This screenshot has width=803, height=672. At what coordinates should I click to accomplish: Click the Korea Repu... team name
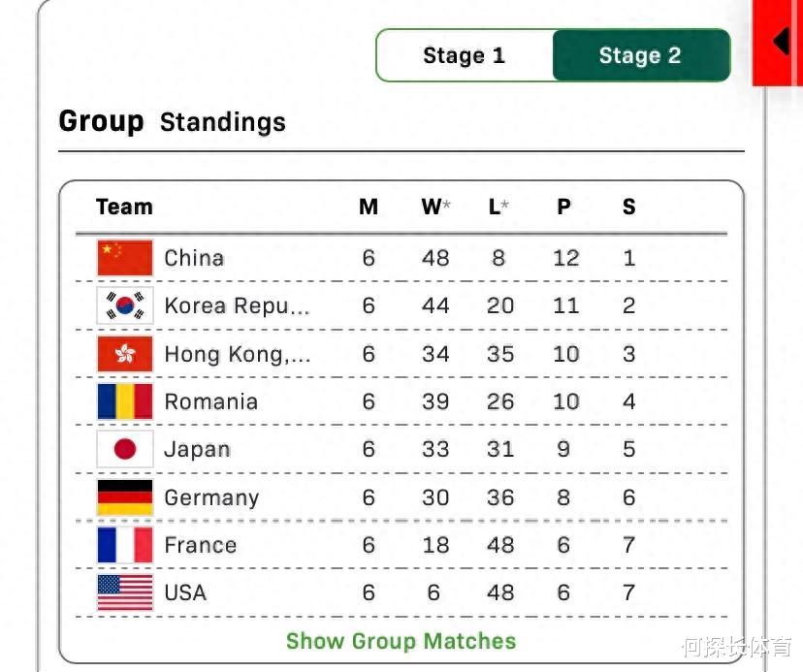click(237, 305)
